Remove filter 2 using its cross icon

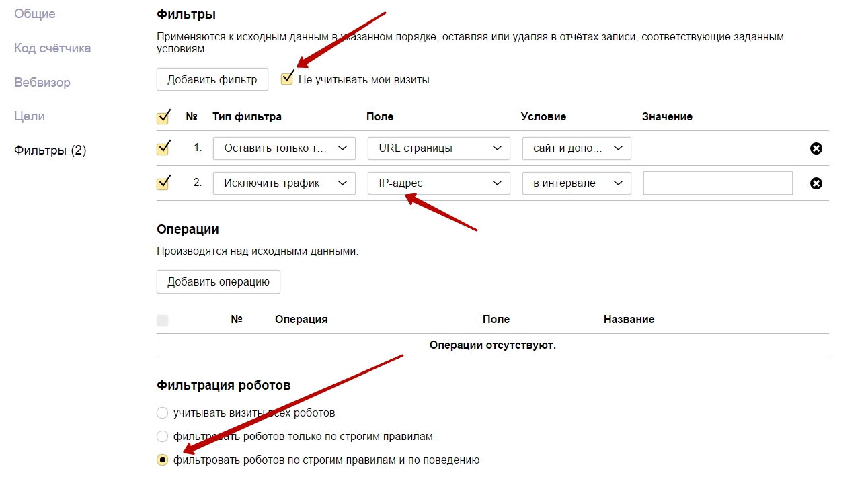[816, 183]
